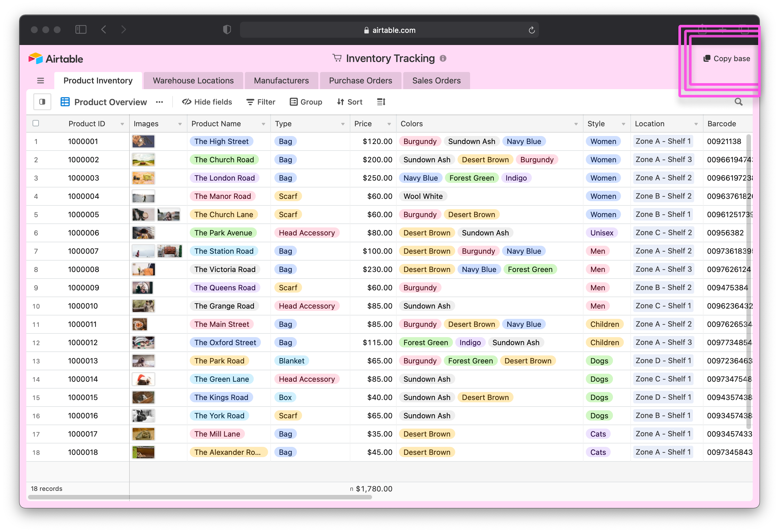The height and width of the screenshot is (532, 779).
Task: Click the search magnifier icon
Action: 738,102
